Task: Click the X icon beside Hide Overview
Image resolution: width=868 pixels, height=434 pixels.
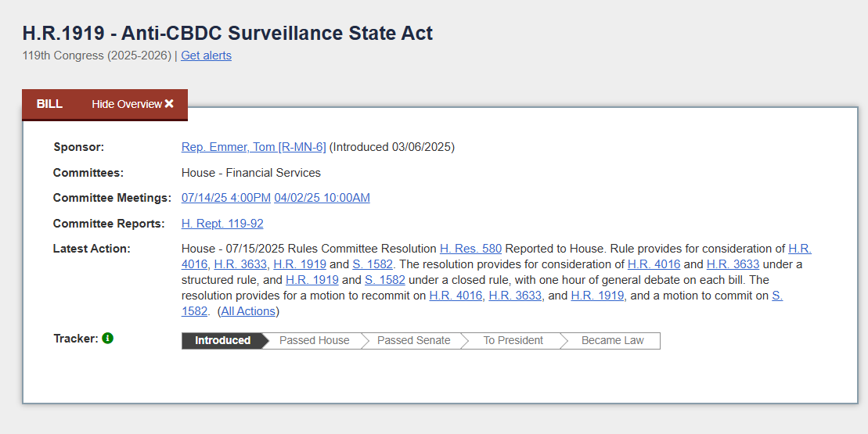Action: click(169, 104)
